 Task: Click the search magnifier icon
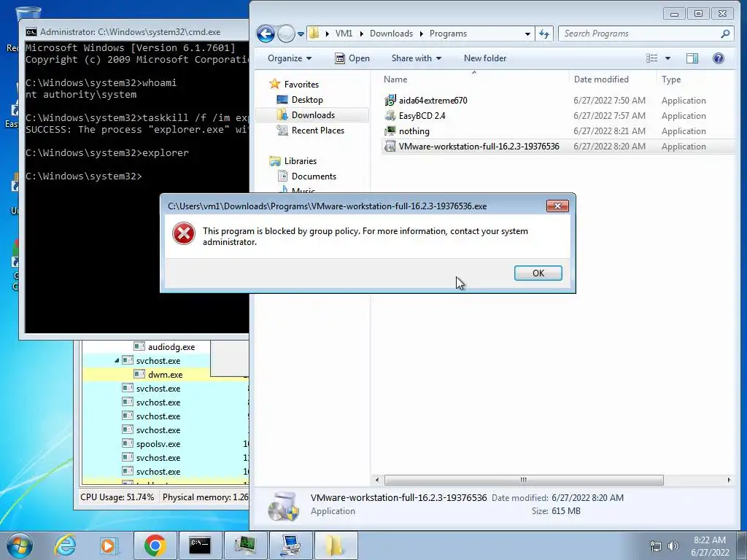725,34
